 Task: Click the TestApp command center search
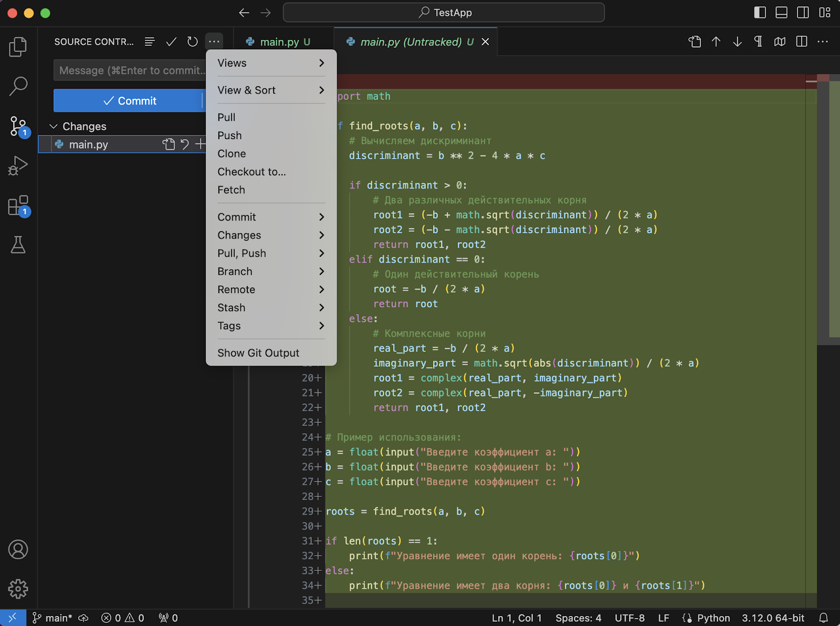[x=444, y=13]
